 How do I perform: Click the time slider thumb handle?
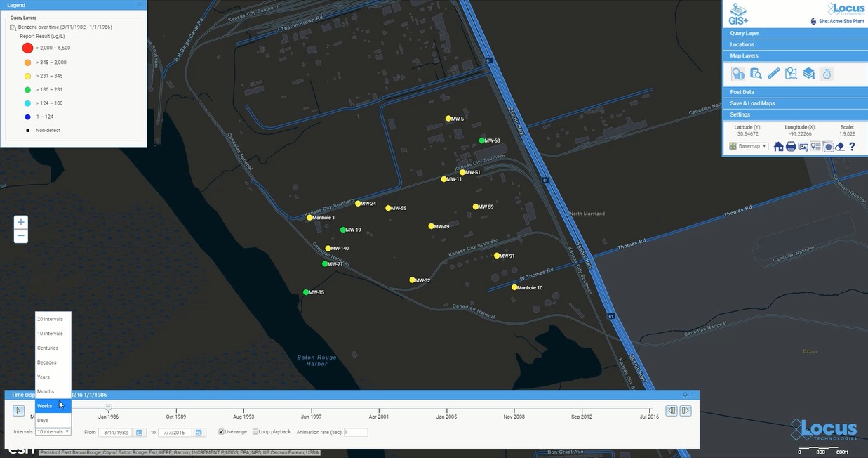click(x=108, y=407)
